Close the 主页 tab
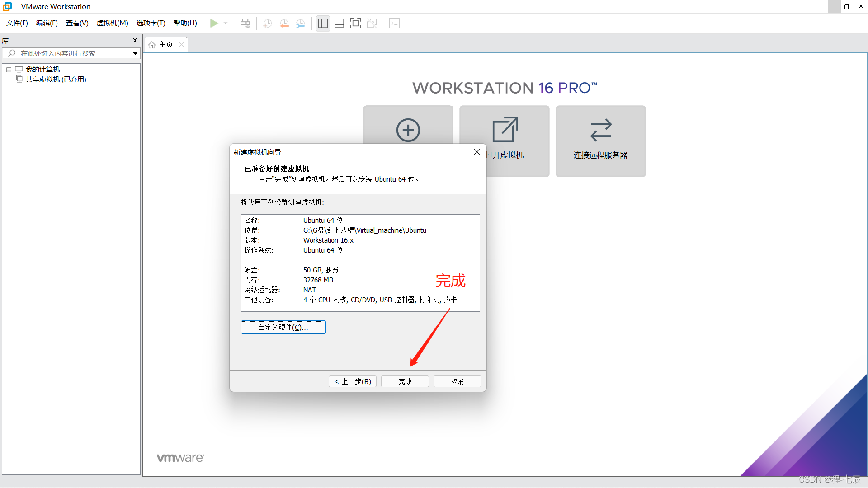 [181, 45]
